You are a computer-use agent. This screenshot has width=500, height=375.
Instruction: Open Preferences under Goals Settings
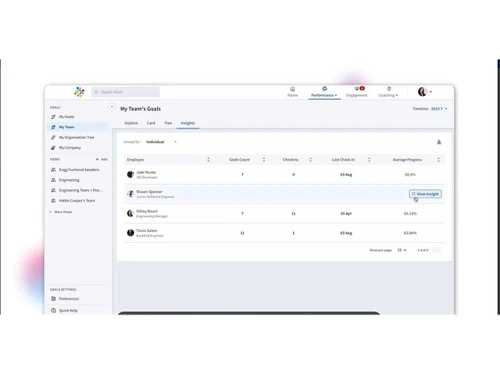(x=69, y=299)
